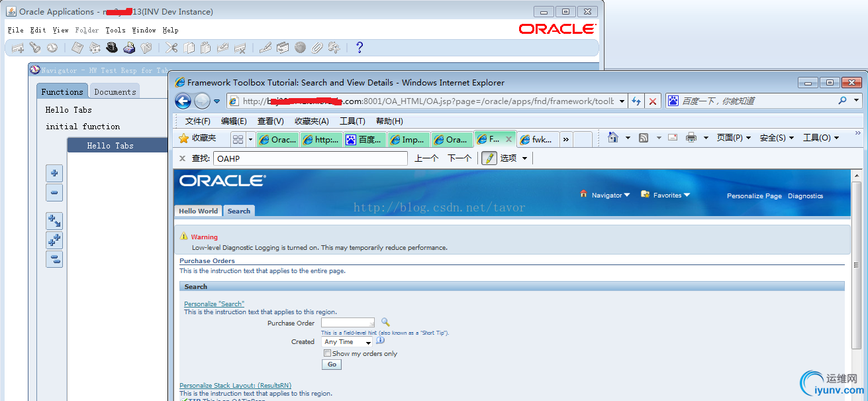Screen dimensions: 868x401
Task: Close the IE find bar with its X
Action: coord(183,158)
